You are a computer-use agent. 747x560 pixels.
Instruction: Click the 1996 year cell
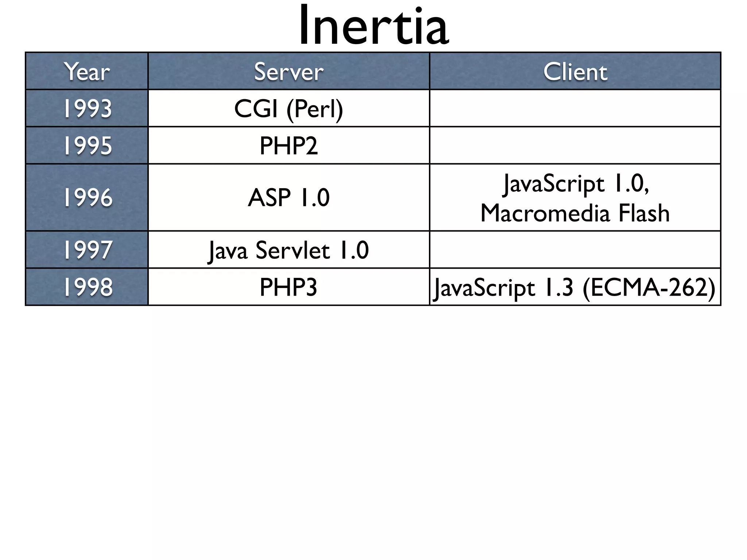click(87, 198)
